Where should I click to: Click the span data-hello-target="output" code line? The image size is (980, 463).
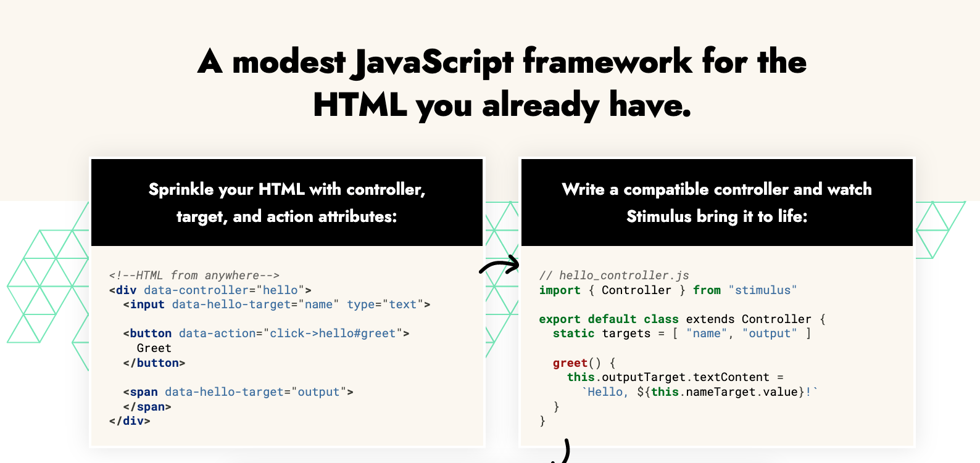coord(238,392)
